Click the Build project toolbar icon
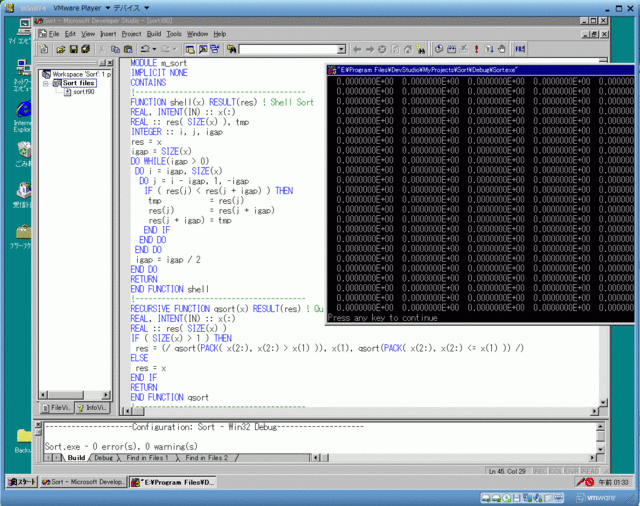Viewport: 640px width, 506px height. [x=451, y=49]
